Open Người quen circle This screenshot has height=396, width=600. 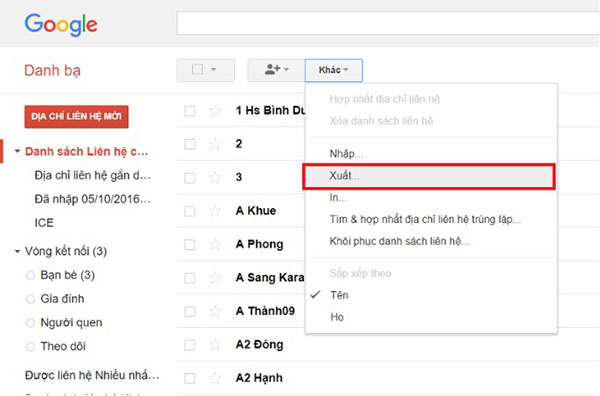pyautogui.click(x=72, y=323)
